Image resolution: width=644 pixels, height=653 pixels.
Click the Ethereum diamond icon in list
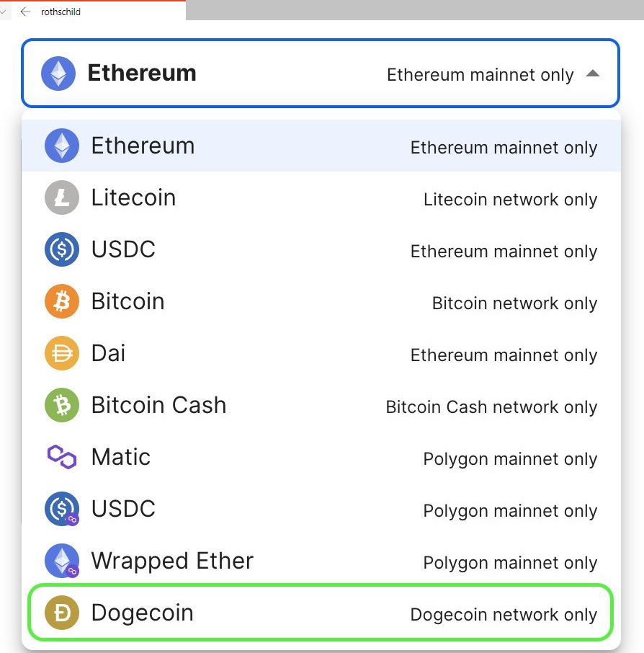point(62,146)
